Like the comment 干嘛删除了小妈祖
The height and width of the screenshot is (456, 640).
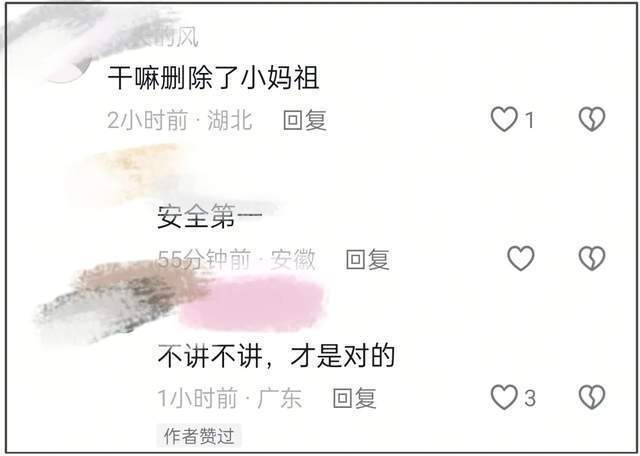click(x=504, y=119)
